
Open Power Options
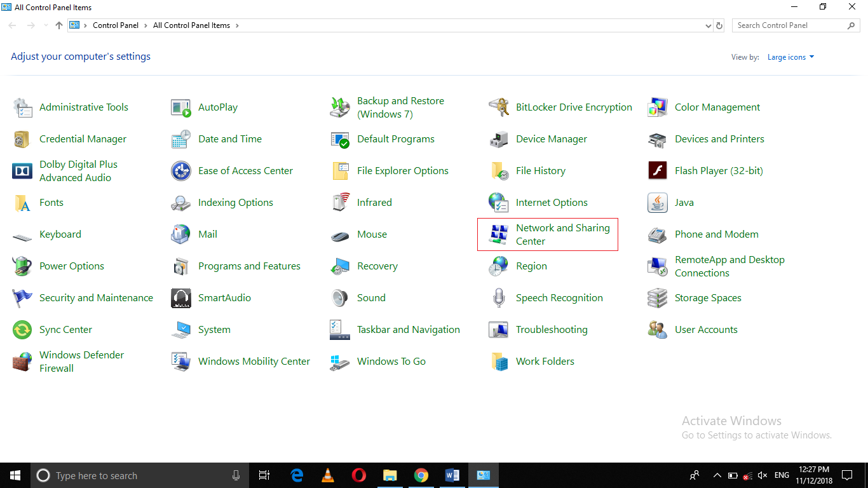(x=71, y=266)
